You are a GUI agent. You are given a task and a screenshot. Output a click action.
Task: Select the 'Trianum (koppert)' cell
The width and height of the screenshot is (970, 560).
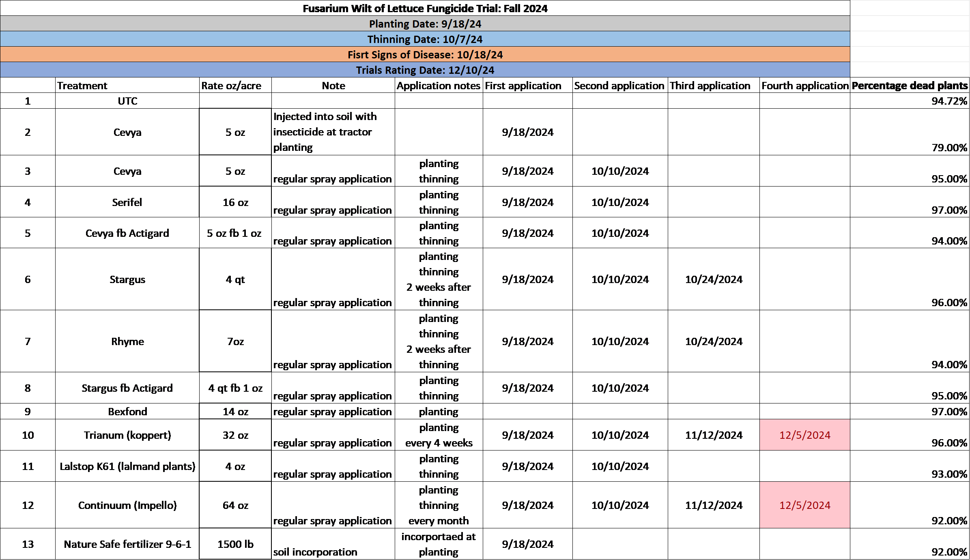pos(127,435)
